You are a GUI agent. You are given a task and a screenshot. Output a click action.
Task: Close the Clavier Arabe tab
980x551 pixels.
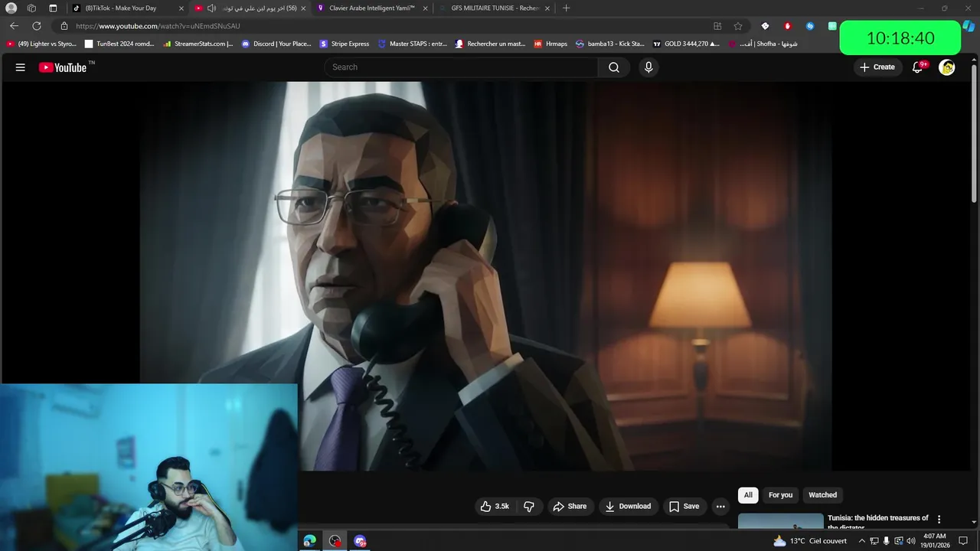425,8
